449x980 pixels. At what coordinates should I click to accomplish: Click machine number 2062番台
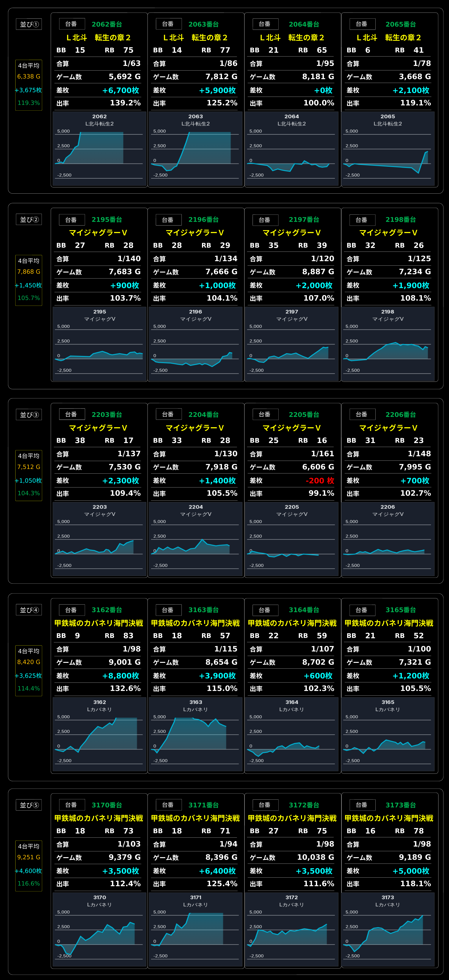click(107, 24)
